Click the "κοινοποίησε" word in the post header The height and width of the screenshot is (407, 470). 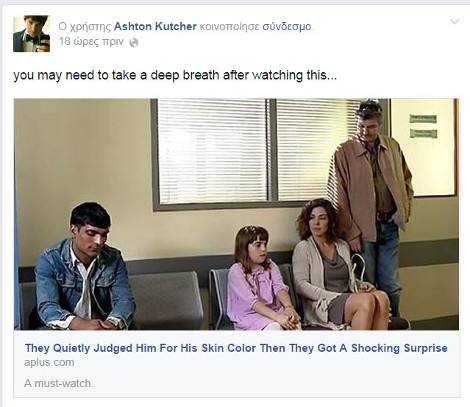coord(229,27)
